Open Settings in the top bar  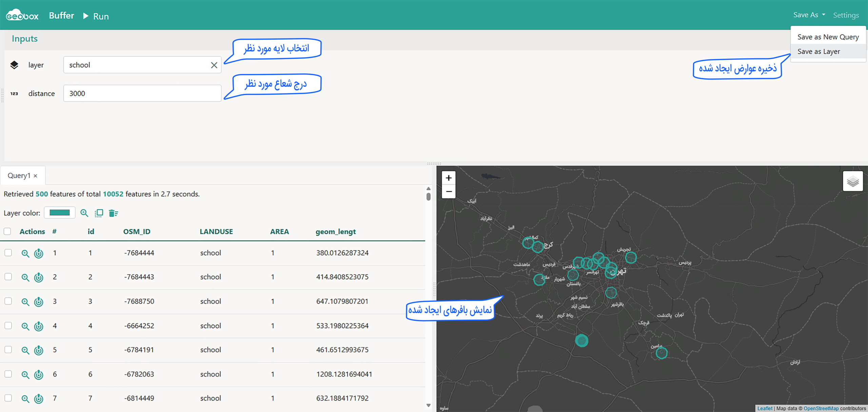[846, 15]
